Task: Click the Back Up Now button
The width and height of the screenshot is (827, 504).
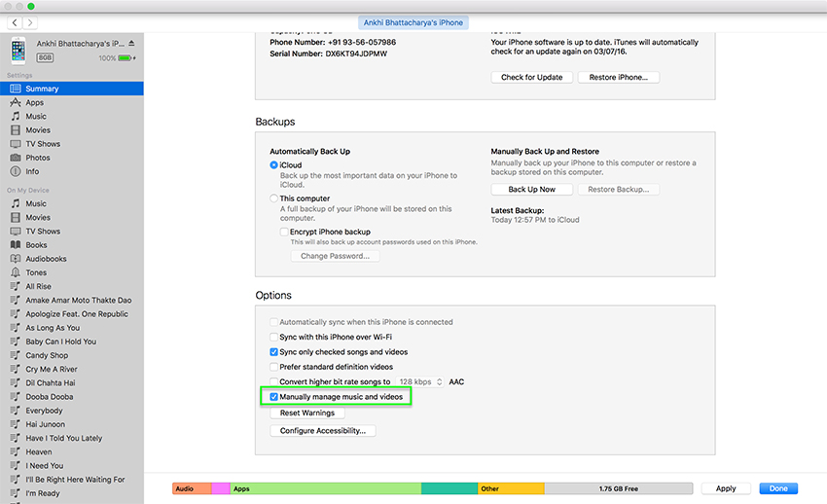Action: pyautogui.click(x=532, y=190)
